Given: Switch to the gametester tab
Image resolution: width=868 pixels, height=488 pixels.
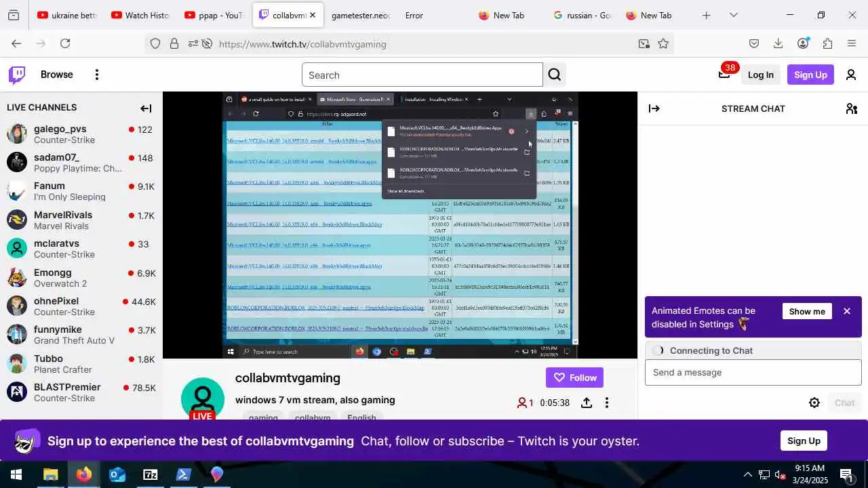Looking at the screenshot, I should 360,15.
